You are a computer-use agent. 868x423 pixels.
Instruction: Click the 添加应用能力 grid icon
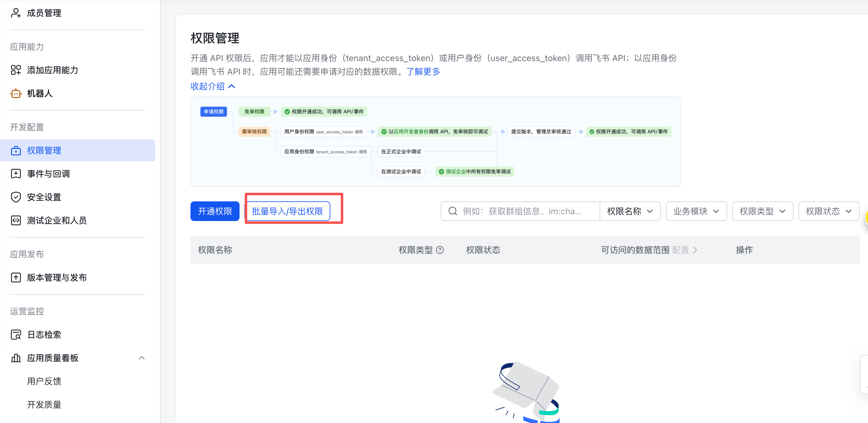coord(16,70)
